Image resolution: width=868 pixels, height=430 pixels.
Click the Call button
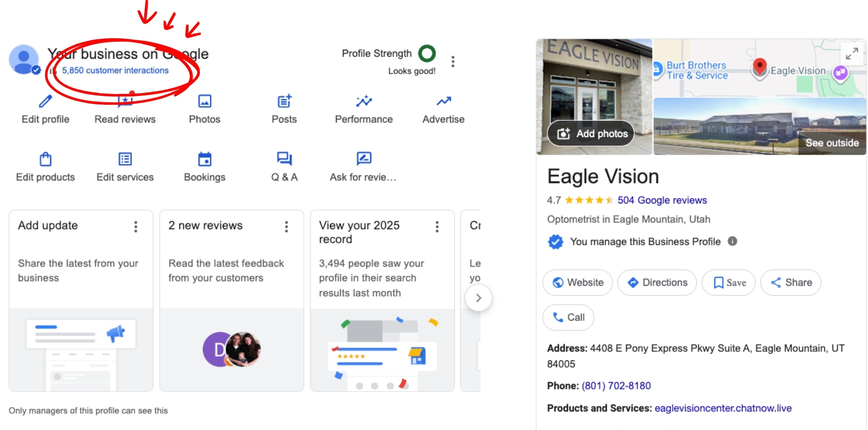click(568, 317)
